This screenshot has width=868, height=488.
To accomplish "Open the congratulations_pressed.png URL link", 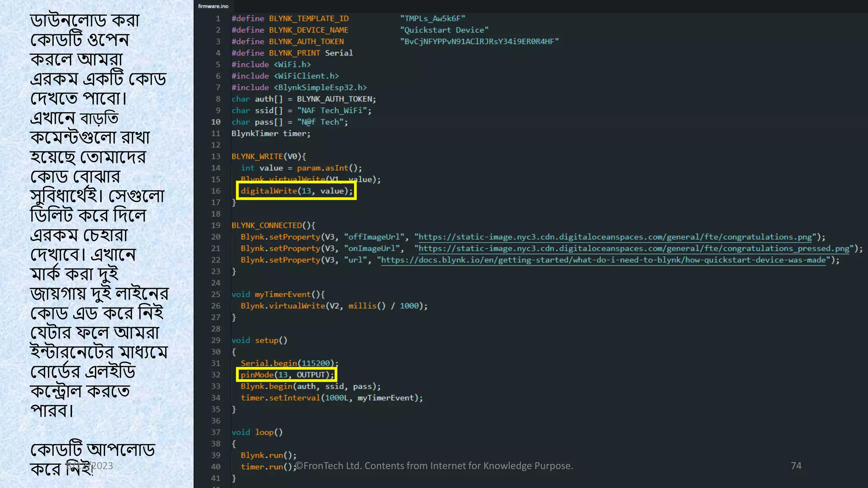I will tap(634, 248).
